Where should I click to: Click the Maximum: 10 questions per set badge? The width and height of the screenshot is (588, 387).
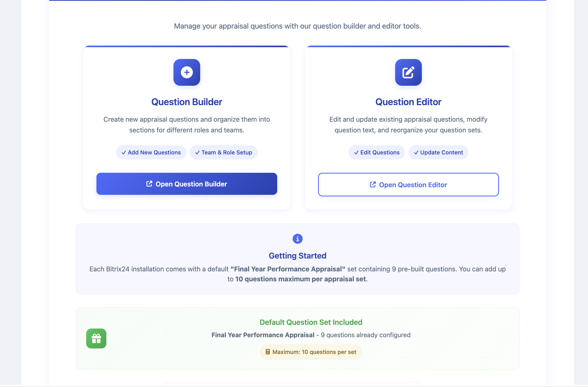coord(311,352)
